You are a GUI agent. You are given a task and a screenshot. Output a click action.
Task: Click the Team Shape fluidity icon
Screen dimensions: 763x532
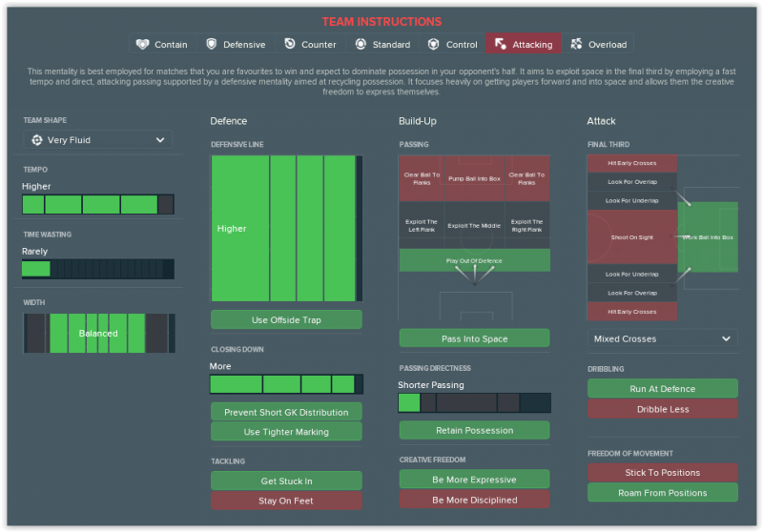pos(36,140)
